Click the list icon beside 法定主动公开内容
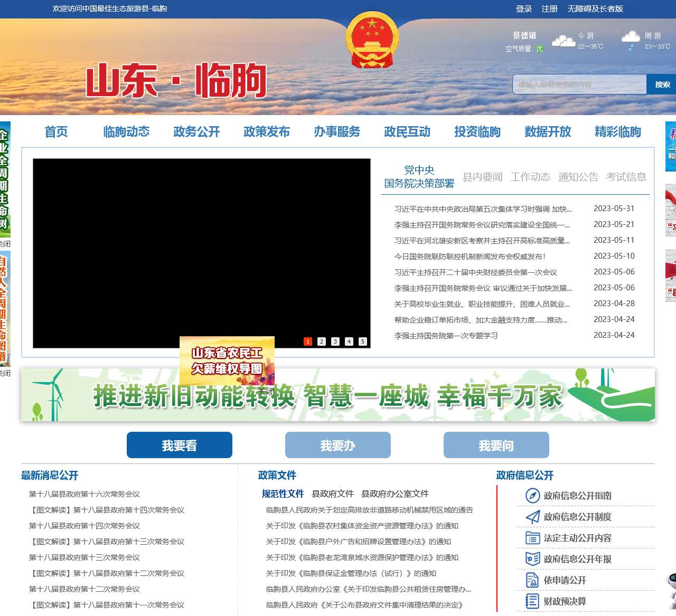This screenshot has height=616, width=676. click(532, 538)
